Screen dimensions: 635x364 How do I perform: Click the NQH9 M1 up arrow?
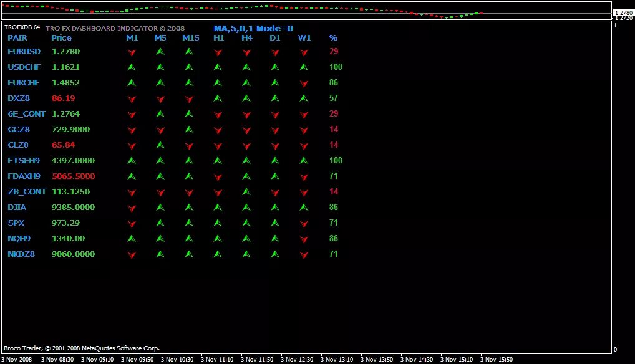click(132, 239)
